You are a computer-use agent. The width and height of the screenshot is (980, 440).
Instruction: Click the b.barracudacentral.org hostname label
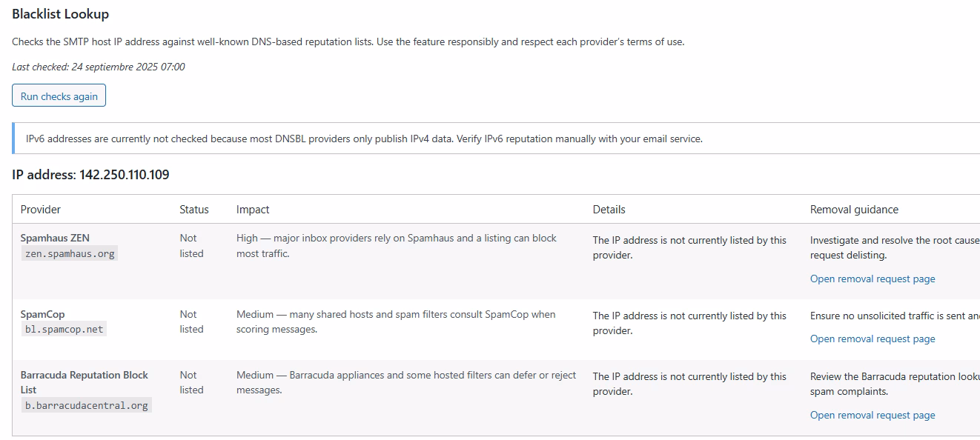click(86, 406)
